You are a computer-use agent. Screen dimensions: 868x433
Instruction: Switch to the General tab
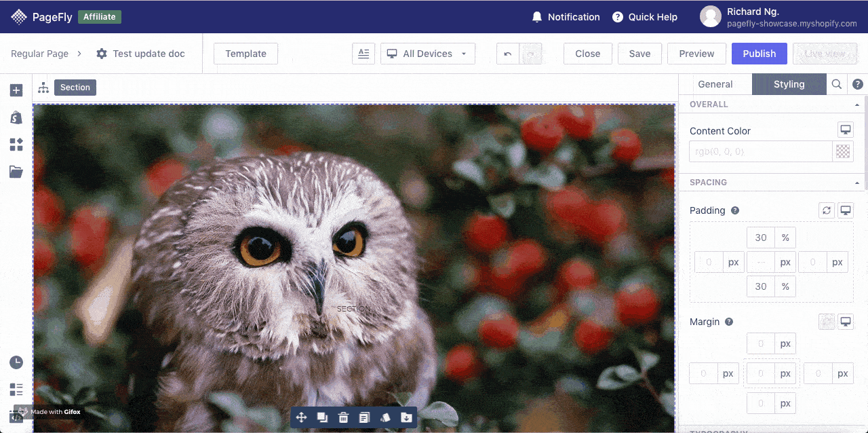pos(715,84)
